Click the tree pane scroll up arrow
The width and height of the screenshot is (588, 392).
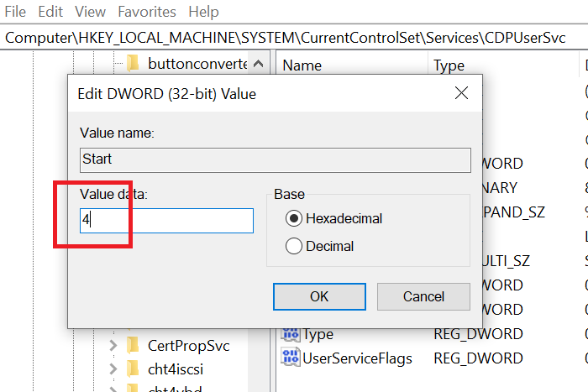tap(260, 64)
